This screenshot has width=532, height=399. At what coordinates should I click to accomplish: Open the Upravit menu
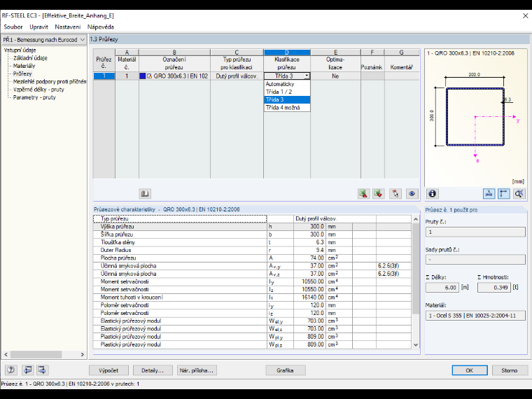click(x=38, y=27)
